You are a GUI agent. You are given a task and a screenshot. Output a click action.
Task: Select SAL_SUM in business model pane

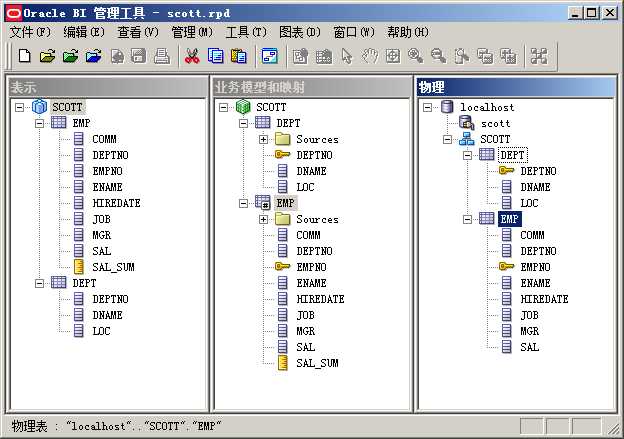[317, 363]
